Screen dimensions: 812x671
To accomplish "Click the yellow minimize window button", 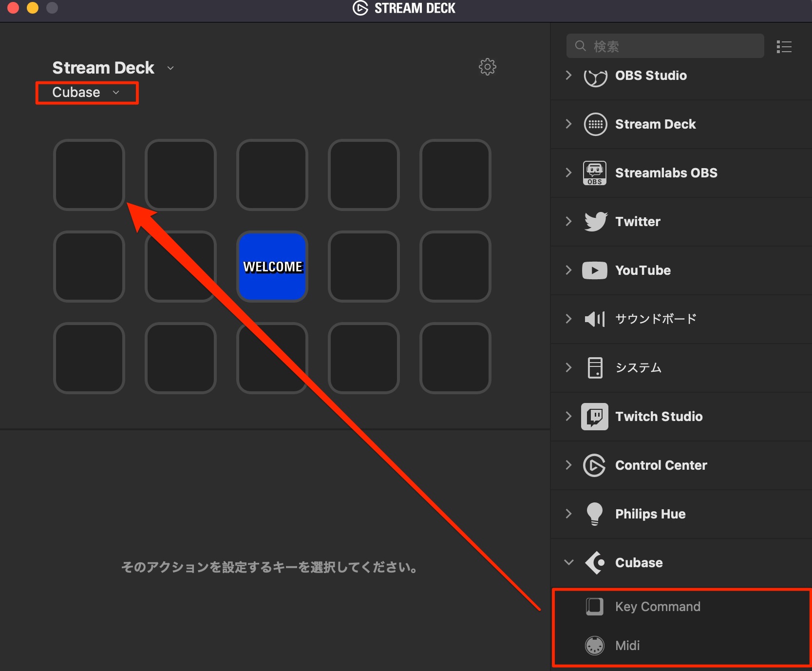I will pyautogui.click(x=33, y=8).
